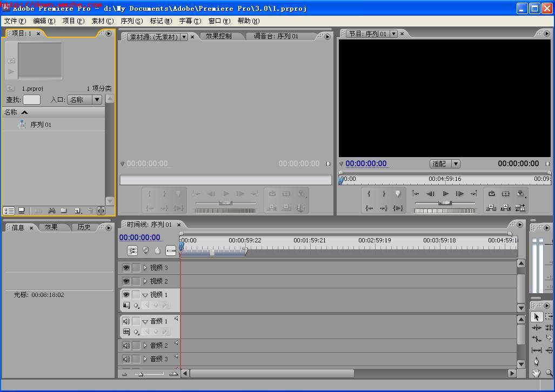The image size is (555, 392).
Task: Play the sequence in Program monitor
Action: coord(445,193)
